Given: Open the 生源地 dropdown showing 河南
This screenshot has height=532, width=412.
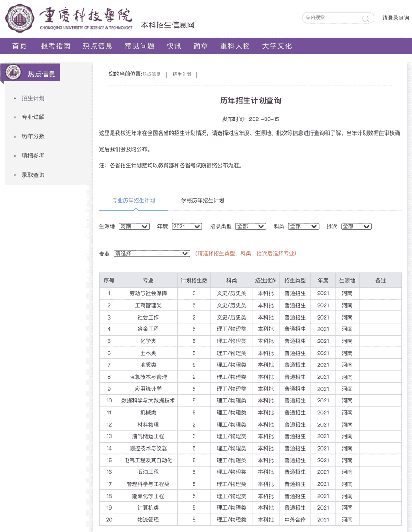Looking at the screenshot, I should (x=134, y=227).
